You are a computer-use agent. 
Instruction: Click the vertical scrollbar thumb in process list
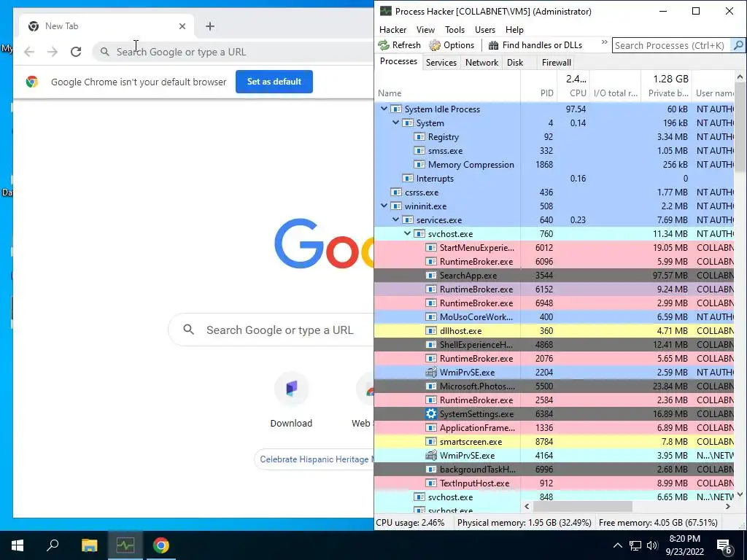click(740, 127)
